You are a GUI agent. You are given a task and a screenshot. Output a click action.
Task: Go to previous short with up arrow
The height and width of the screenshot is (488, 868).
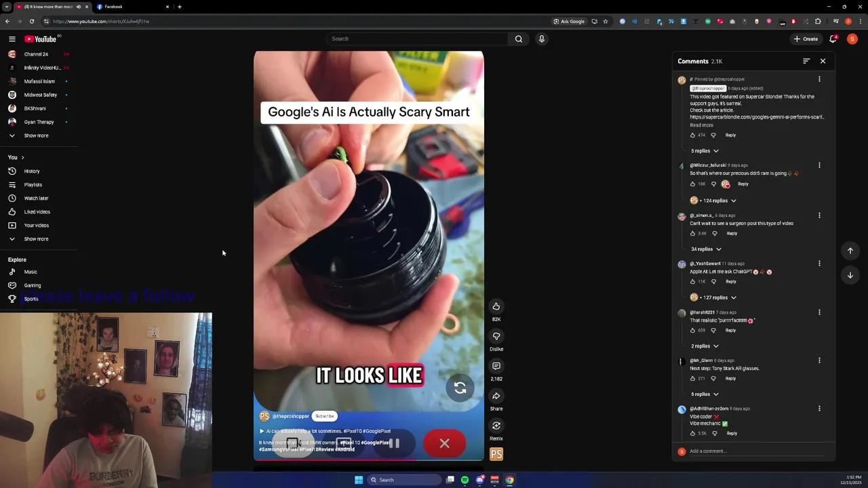(x=850, y=251)
